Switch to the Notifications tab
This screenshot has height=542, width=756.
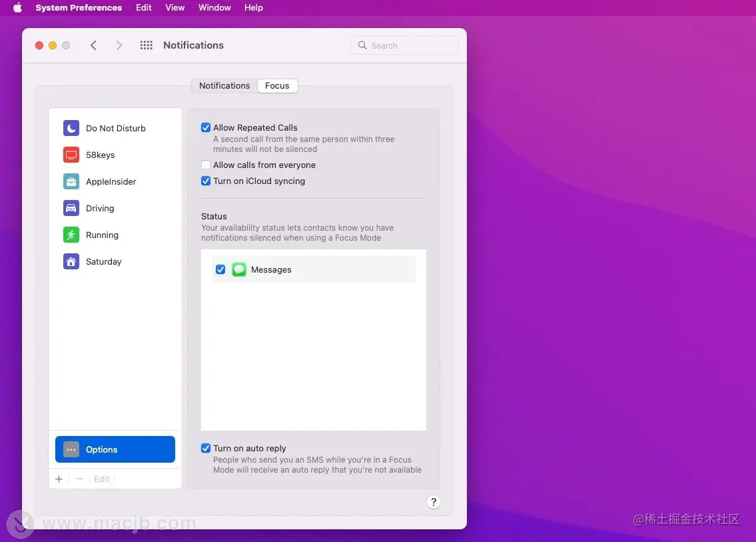[224, 86]
